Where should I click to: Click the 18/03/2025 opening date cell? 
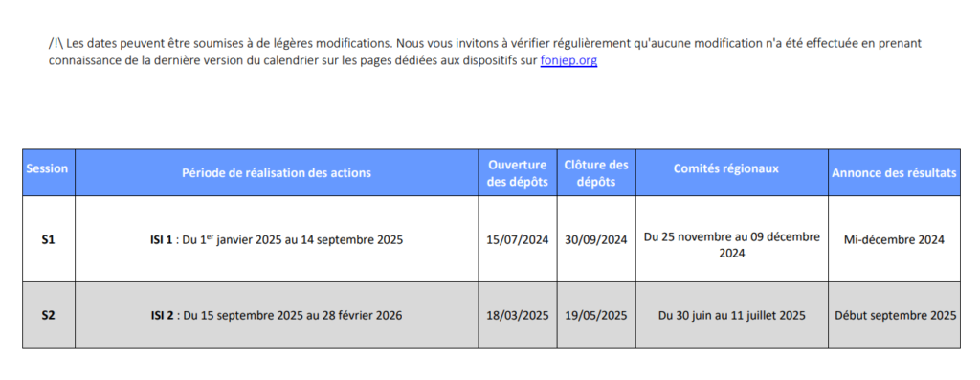(518, 316)
